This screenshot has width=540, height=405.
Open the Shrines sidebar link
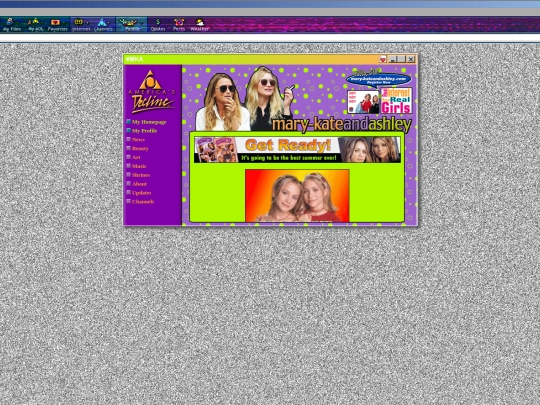[141, 175]
